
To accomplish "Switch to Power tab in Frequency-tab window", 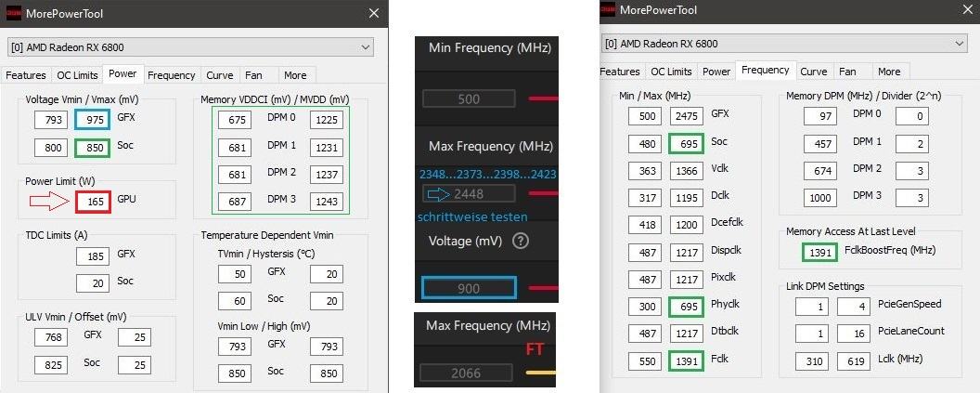I will (x=716, y=72).
